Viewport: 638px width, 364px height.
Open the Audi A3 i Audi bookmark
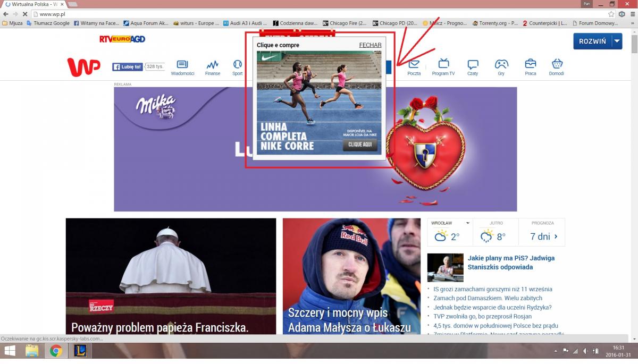click(x=246, y=23)
